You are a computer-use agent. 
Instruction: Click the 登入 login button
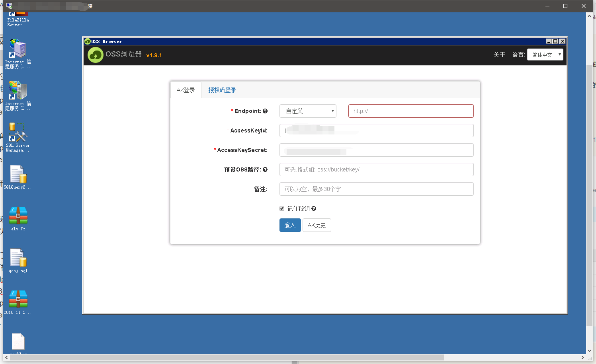290,225
